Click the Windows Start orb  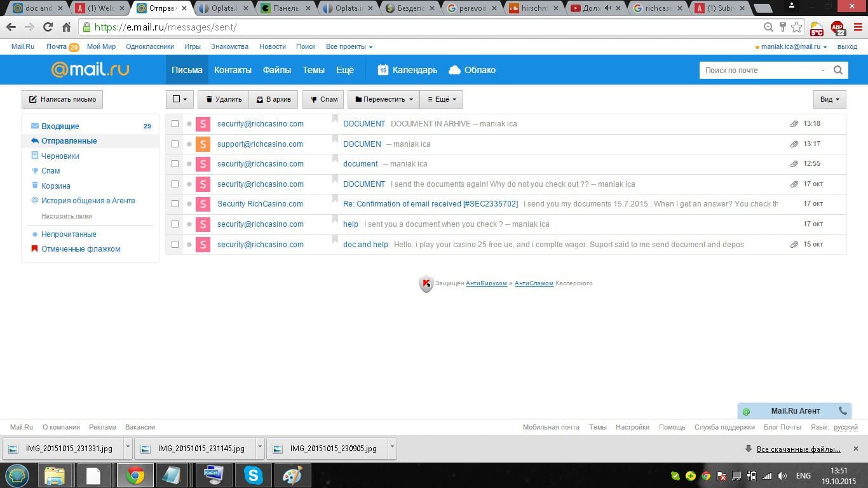pos(17,475)
